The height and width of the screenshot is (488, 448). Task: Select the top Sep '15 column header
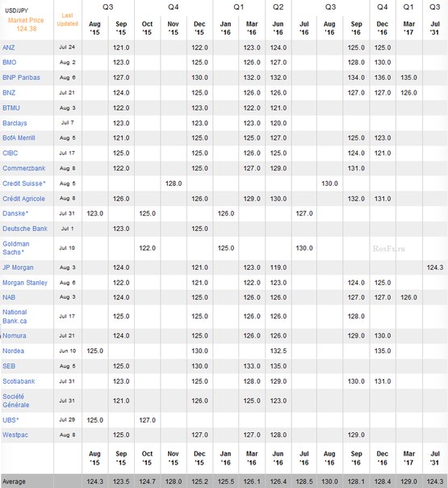[x=121, y=28]
